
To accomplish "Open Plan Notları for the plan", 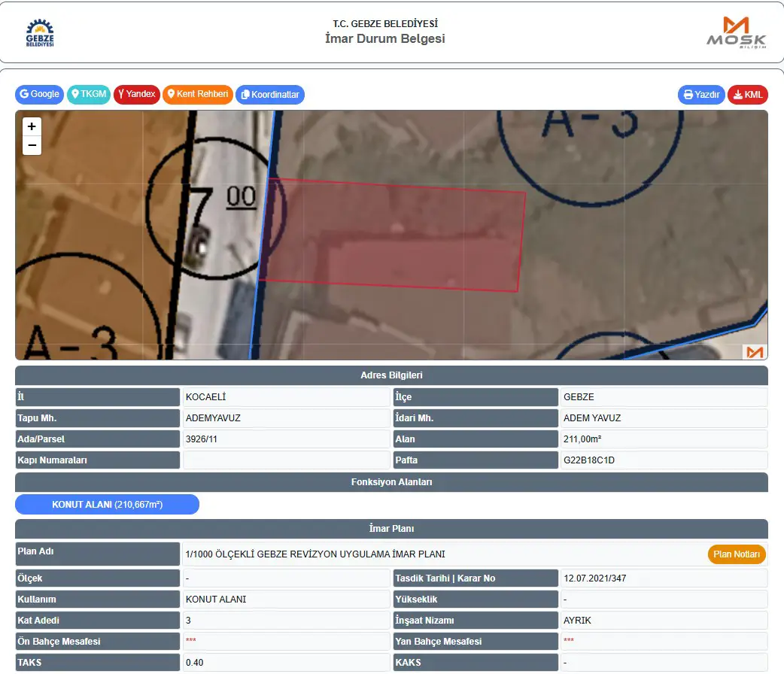I will tap(737, 554).
